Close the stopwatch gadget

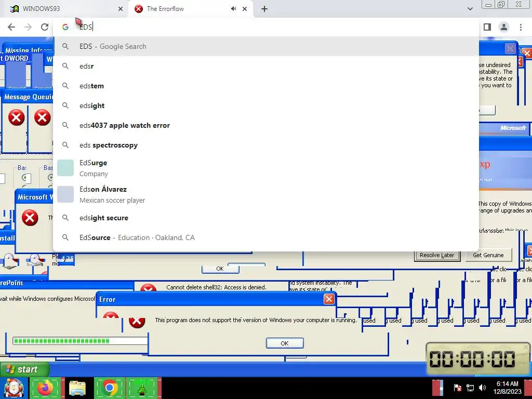(526, 347)
